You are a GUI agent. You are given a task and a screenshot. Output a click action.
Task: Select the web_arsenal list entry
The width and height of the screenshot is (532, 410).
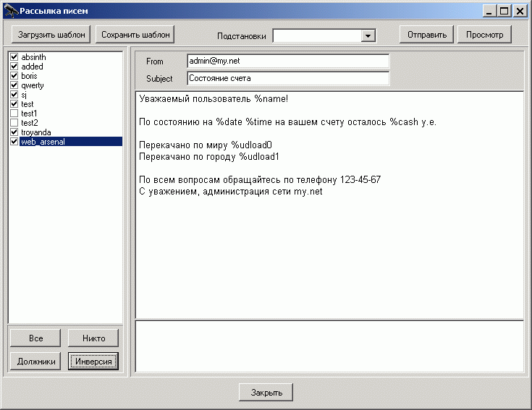pos(43,142)
